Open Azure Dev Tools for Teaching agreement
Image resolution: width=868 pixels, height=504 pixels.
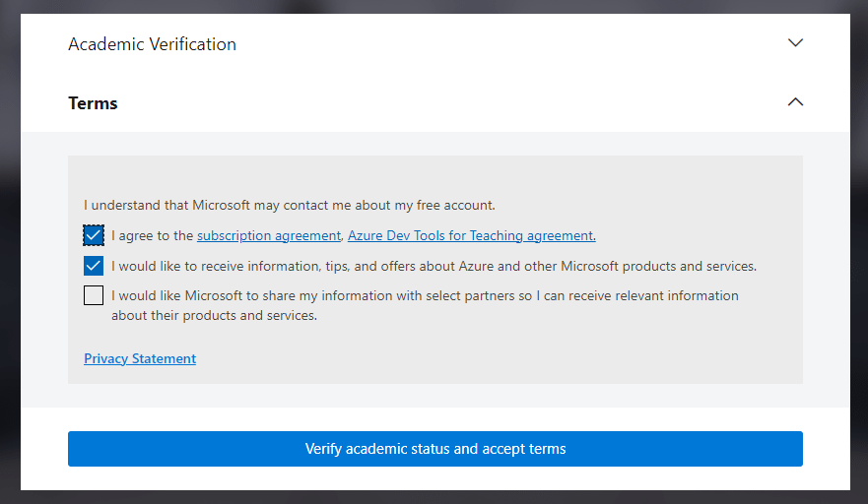(x=472, y=235)
